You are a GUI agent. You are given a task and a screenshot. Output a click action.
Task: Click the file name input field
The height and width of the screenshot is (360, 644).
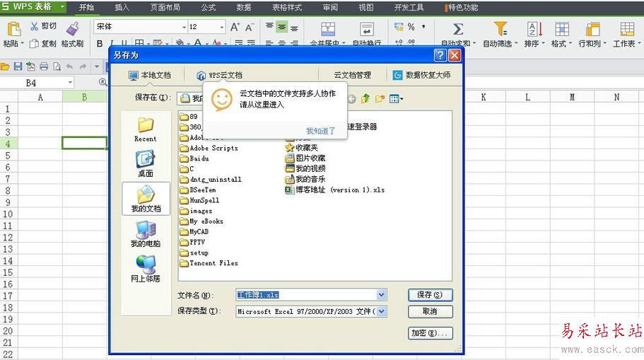(306, 295)
